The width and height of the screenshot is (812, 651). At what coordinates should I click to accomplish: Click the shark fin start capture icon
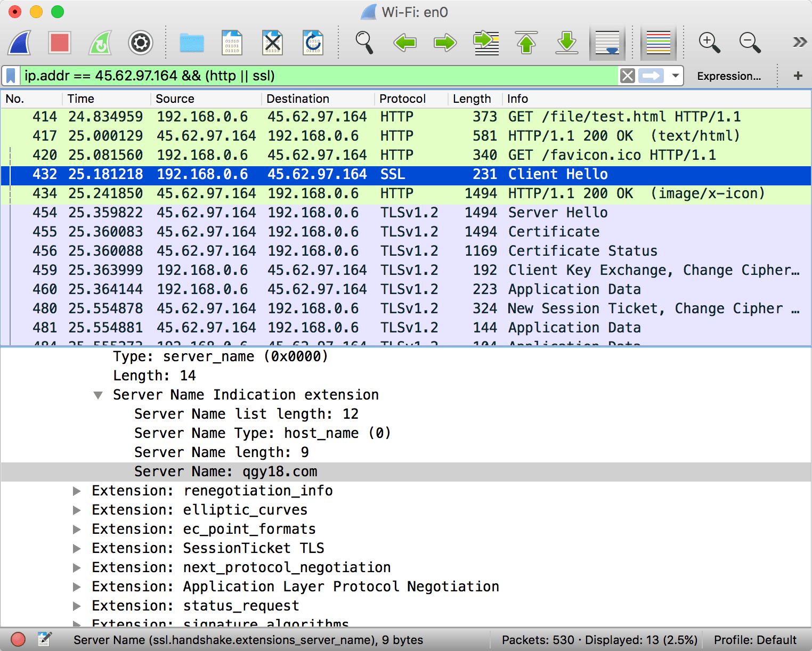[x=20, y=43]
